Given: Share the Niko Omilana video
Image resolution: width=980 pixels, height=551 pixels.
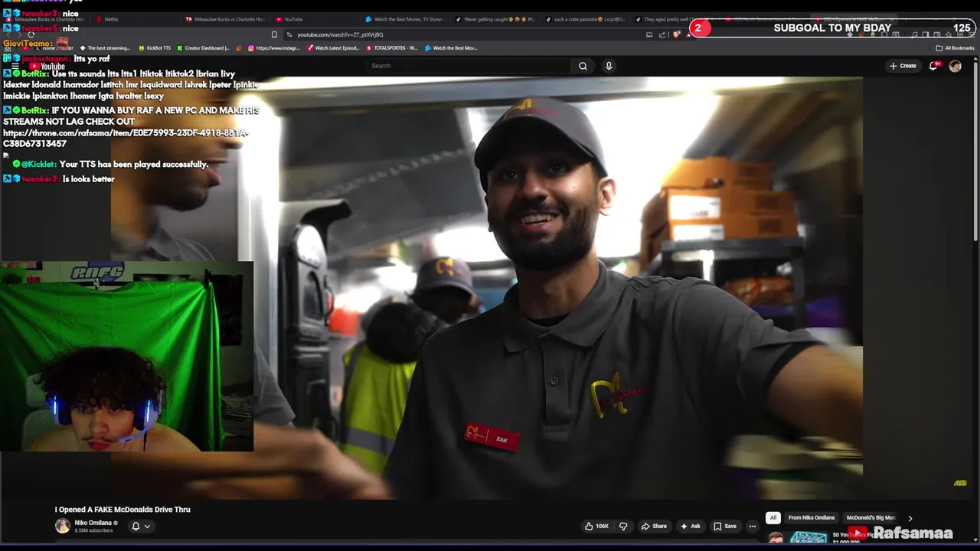Looking at the screenshot, I should 654,526.
